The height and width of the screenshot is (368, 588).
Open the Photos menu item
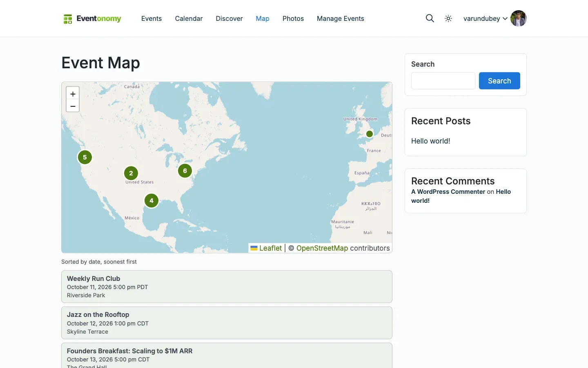pyautogui.click(x=293, y=18)
